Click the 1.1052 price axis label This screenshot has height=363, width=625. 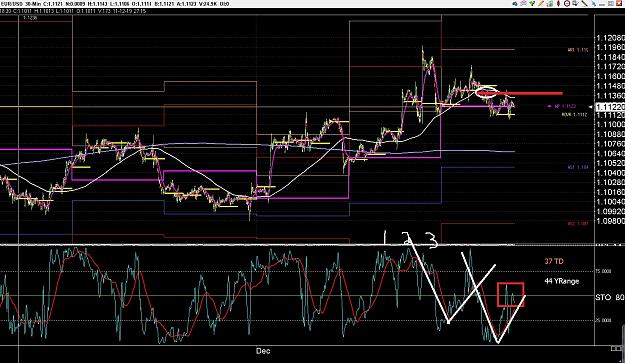pos(610,163)
